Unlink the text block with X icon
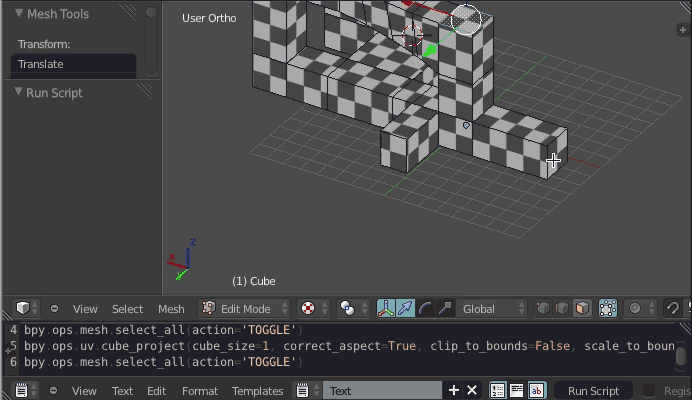The height and width of the screenshot is (400, 692). (473, 391)
